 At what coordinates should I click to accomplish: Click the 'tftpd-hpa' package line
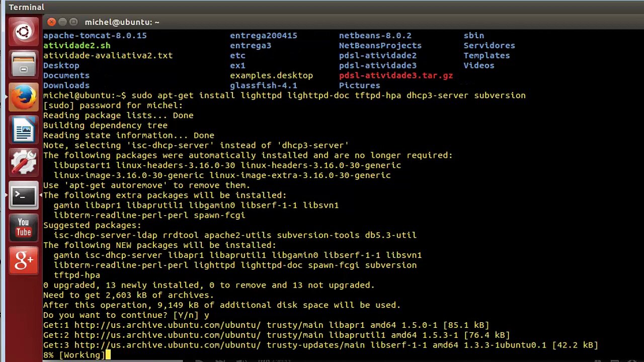76,275
